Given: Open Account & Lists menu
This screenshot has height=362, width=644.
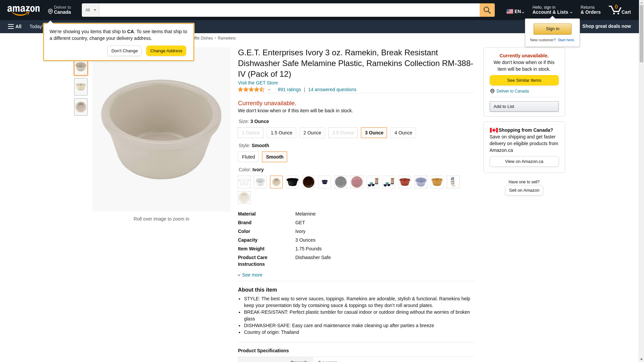Looking at the screenshot, I should [x=552, y=10].
